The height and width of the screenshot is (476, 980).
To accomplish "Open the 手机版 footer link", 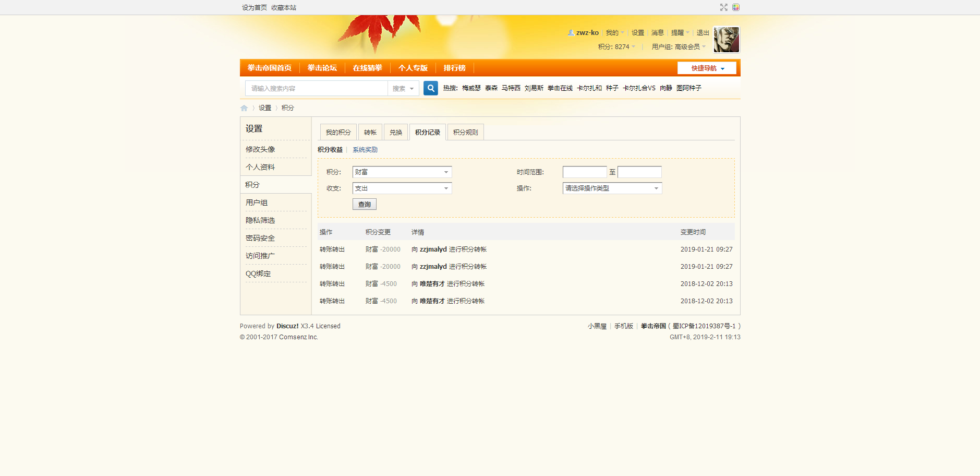I will coord(624,326).
